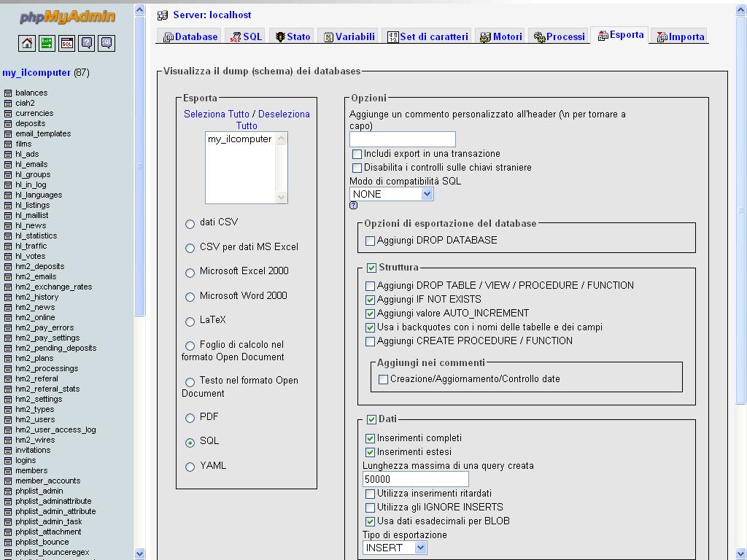The height and width of the screenshot is (560, 747).
Task: Check Utilizza inserimenti ritardati
Action: (x=370, y=494)
